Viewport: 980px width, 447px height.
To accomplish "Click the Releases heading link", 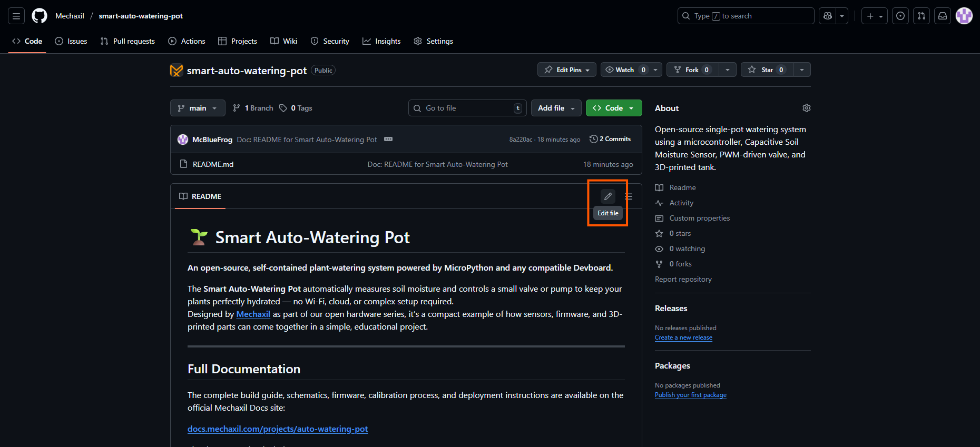I will [671, 308].
